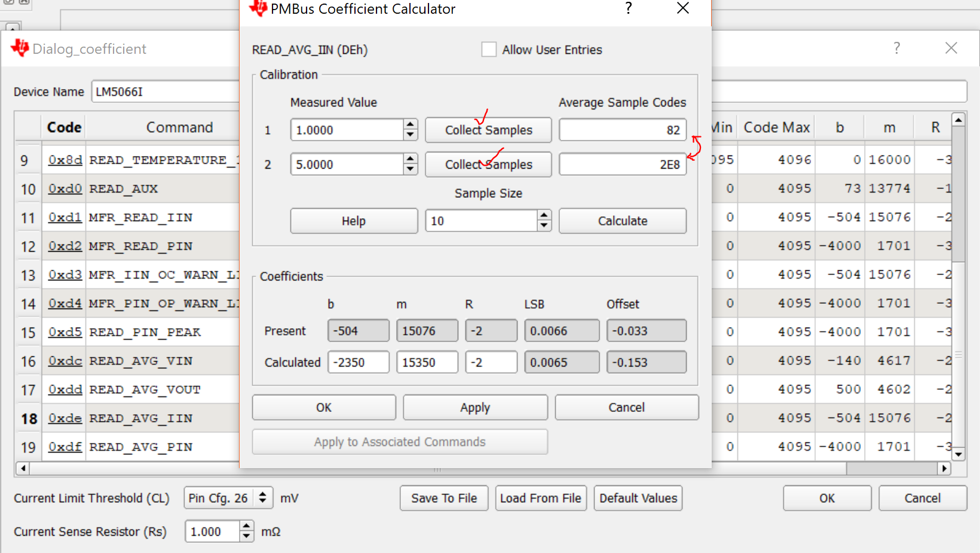Select row 18 number header
The image size is (980, 553).
click(x=29, y=418)
